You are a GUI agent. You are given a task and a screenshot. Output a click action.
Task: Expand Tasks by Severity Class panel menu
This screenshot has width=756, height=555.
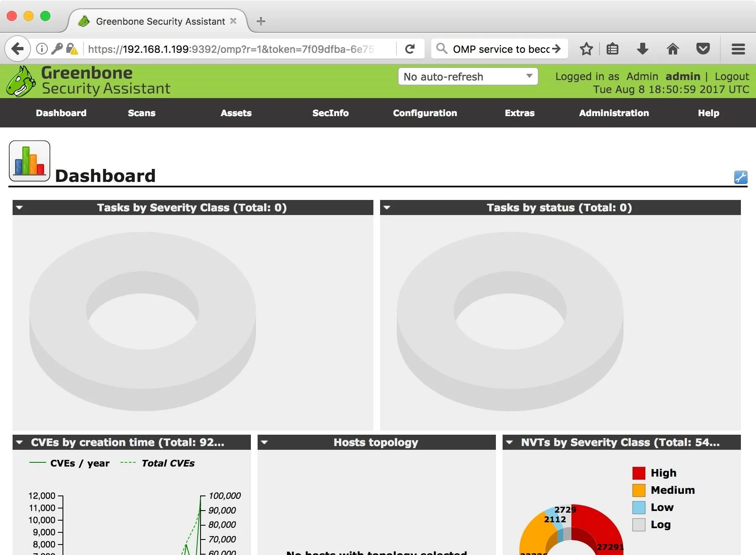point(19,207)
